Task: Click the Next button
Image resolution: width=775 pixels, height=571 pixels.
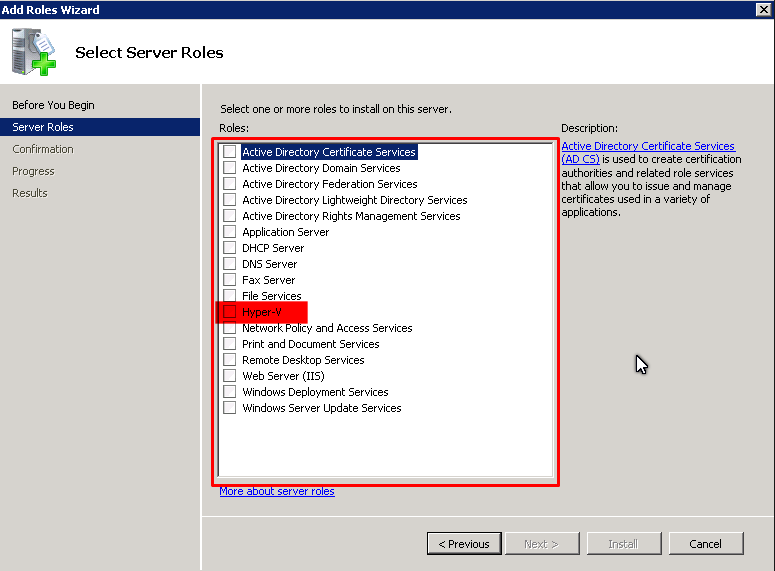Action: pos(542,544)
